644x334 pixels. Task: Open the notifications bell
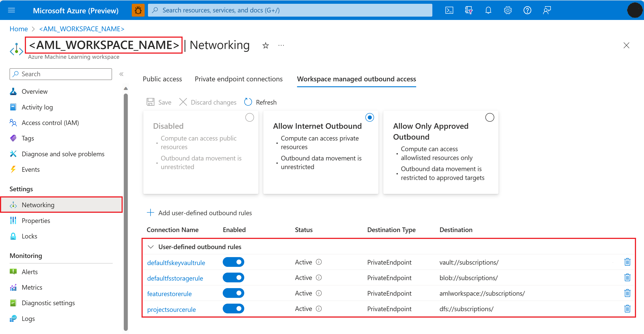(488, 10)
